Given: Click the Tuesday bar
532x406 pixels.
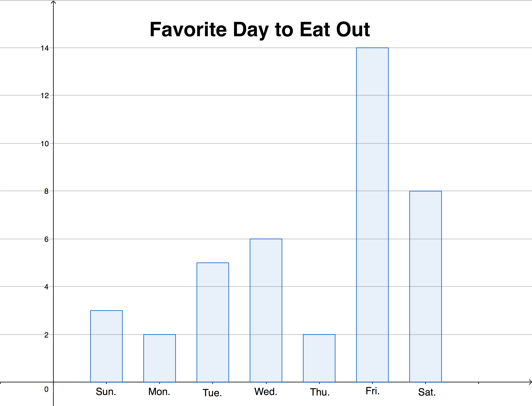Looking at the screenshot, I should coord(212,322).
